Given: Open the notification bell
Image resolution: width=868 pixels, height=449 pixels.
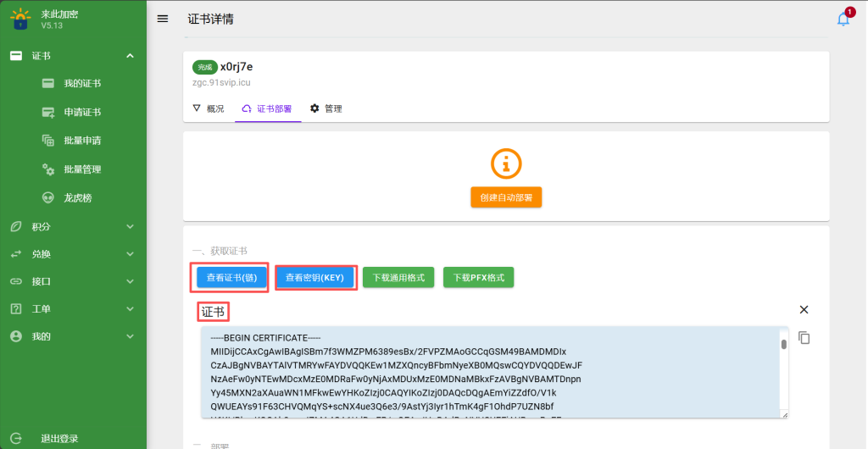Looking at the screenshot, I should [x=843, y=19].
